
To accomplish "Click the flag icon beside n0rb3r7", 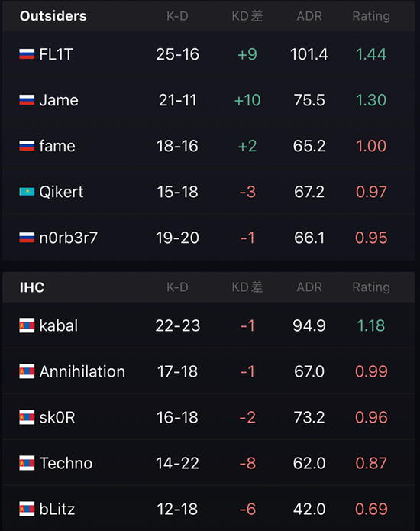I will pyautogui.click(x=27, y=238).
